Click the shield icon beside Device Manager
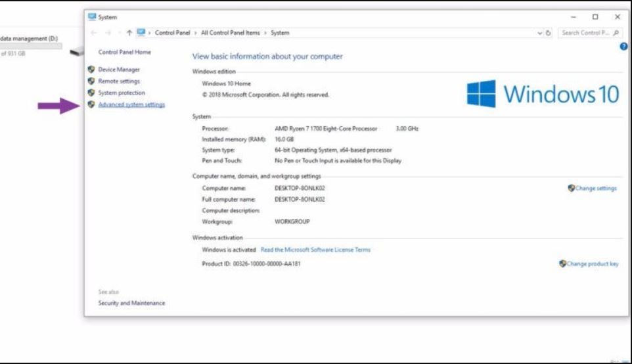Viewport: 632px width, 364px height. [91, 70]
